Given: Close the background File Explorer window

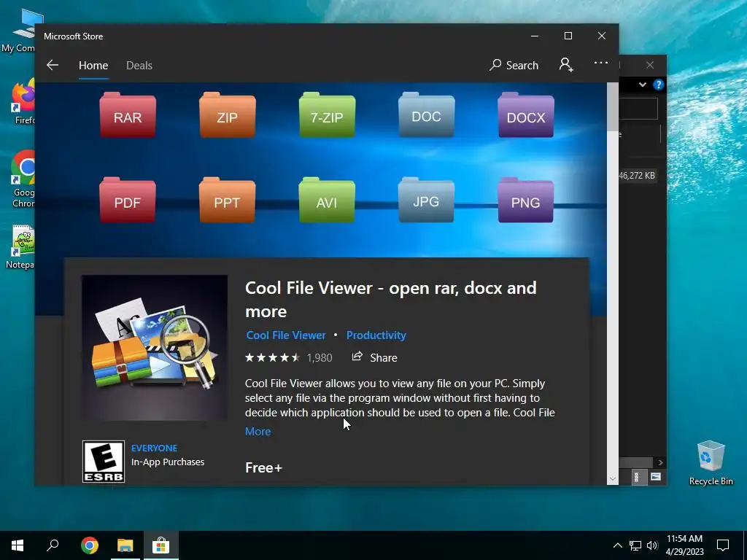Looking at the screenshot, I should pos(650,65).
